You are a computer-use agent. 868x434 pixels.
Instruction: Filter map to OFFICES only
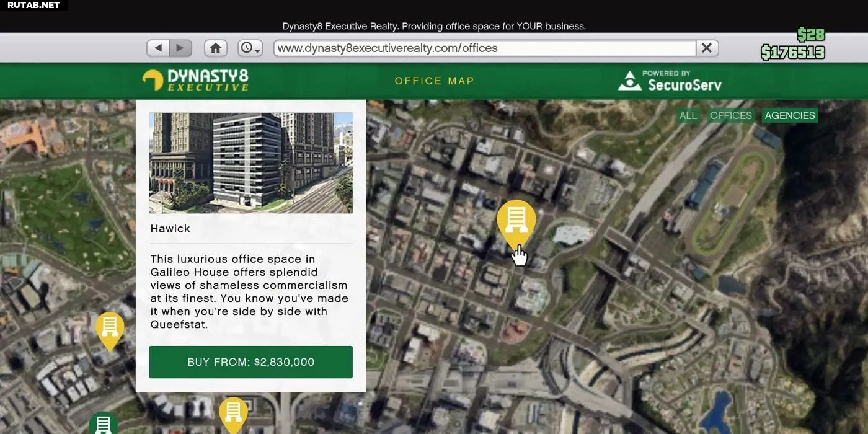click(731, 115)
